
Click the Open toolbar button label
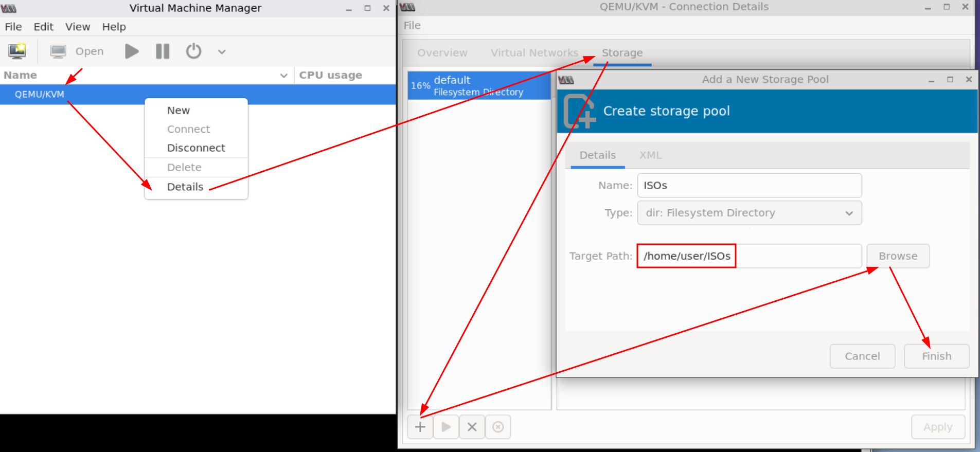(90, 51)
